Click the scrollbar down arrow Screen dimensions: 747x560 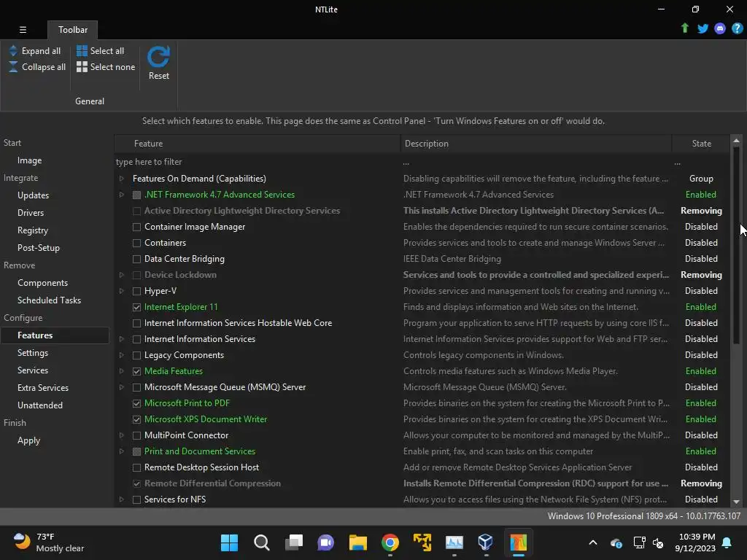pyautogui.click(x=736, y=502)
